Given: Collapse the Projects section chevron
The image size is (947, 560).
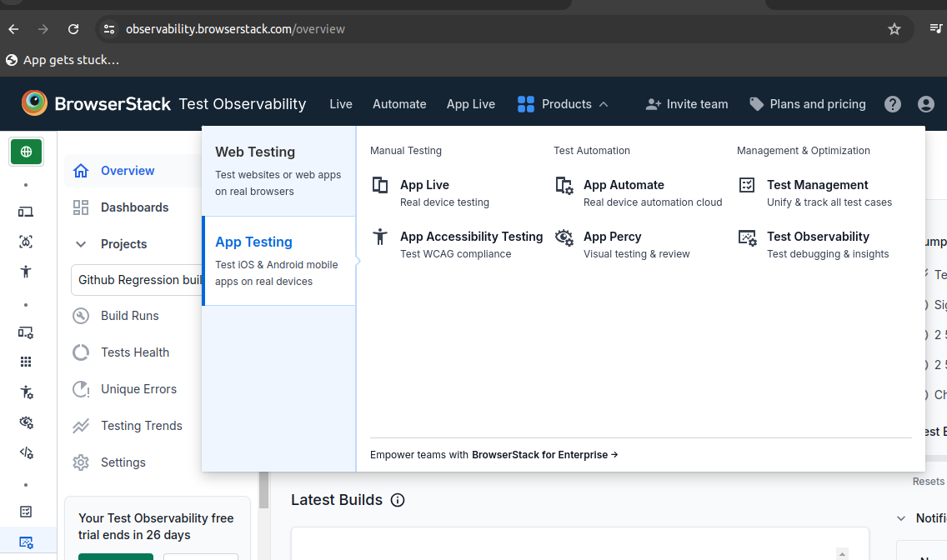Looking at the screenshot, I should [80, 244].
